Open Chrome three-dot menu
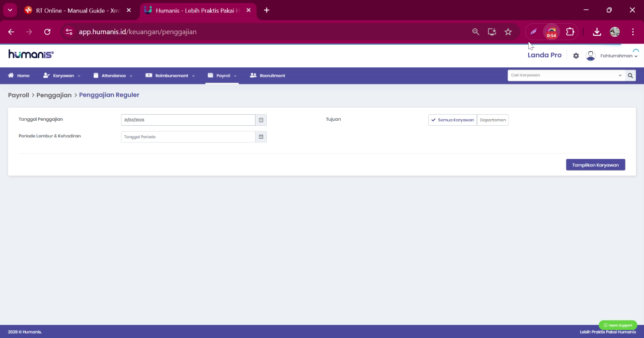 coord(632,32)
